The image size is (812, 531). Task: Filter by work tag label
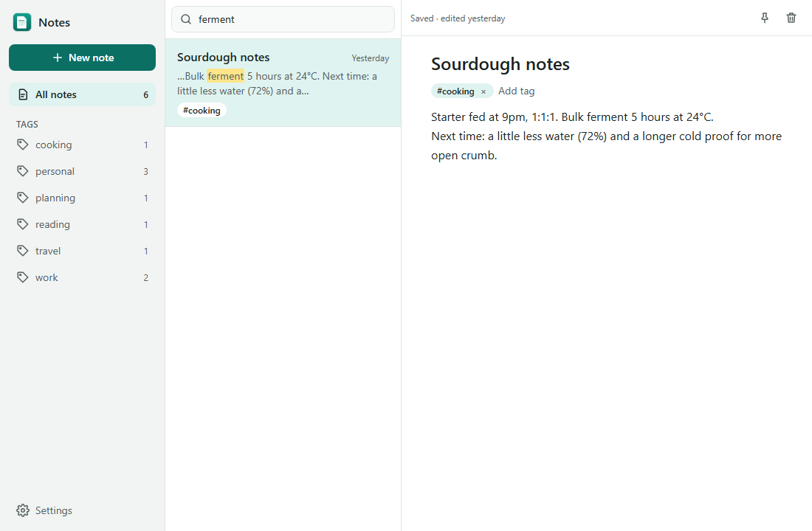coord(47,277)
